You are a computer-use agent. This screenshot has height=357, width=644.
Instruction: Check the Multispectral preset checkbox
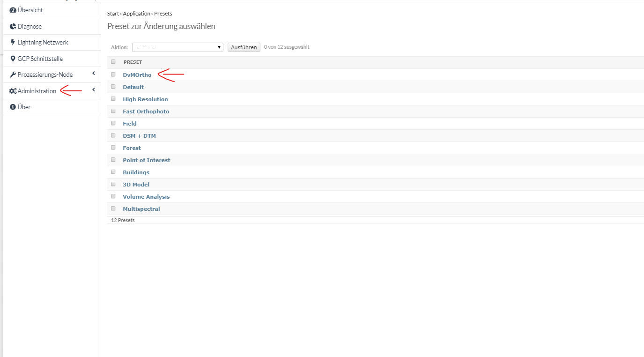click(113, 208)
